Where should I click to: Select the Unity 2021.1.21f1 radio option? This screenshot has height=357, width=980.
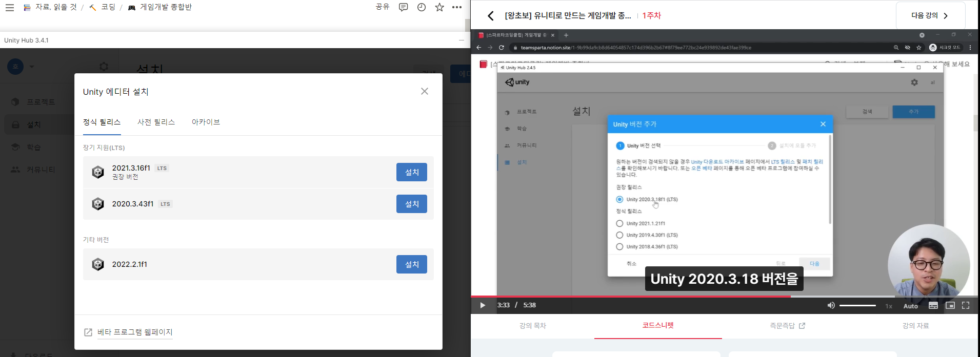click(619, 223)
